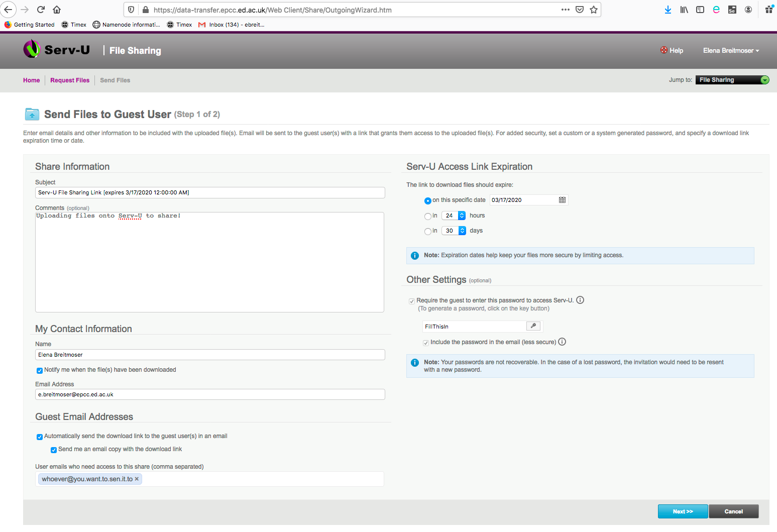The image size is (777, 532).
Task: Reload the page with the refresh icon
Action: coord(41,10)
